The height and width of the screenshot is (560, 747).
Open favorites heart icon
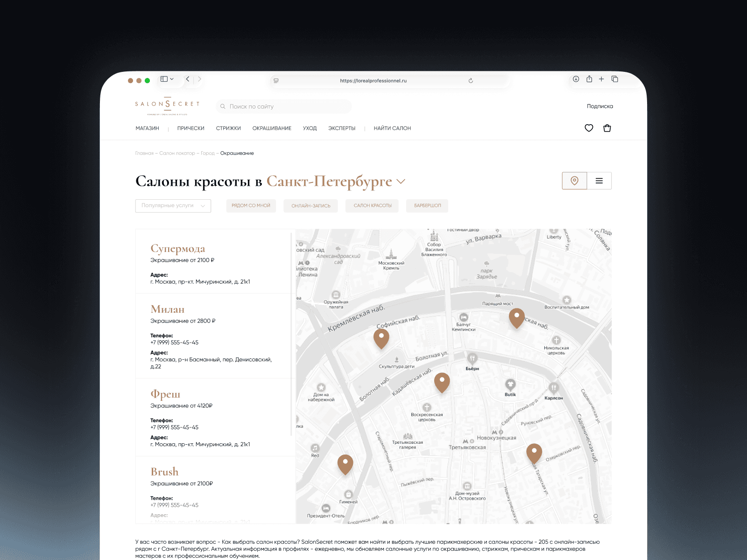[589, 128]
